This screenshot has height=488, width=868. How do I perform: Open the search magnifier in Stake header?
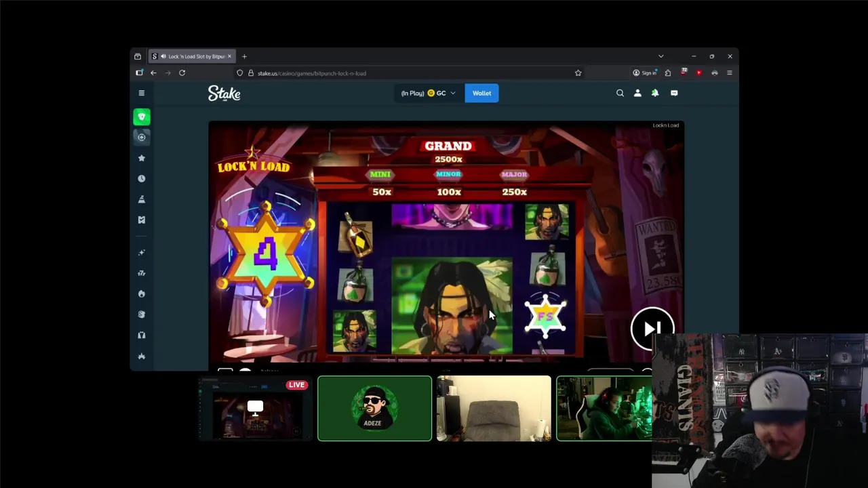tap(620, 93)
